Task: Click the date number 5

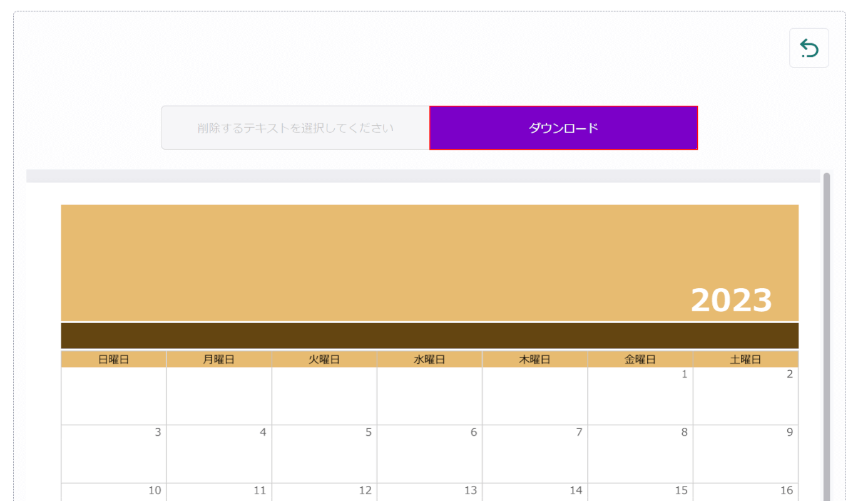Action: [x=369, y=432]
